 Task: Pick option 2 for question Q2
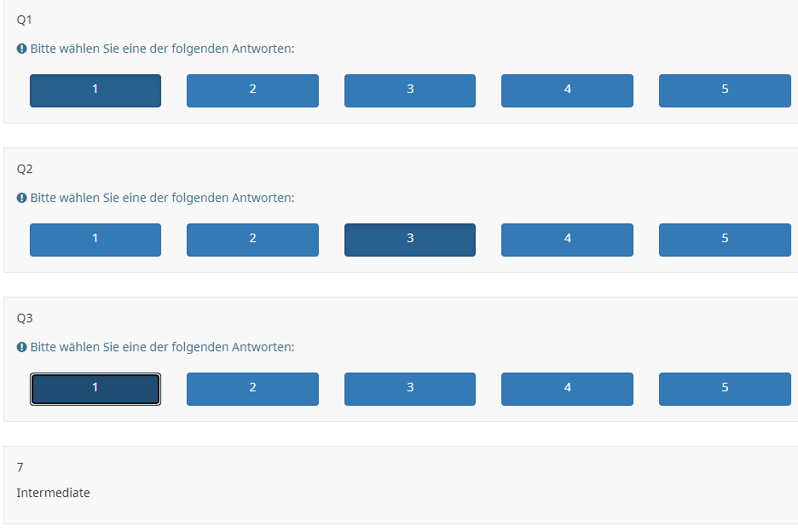(x=252, y=240)
